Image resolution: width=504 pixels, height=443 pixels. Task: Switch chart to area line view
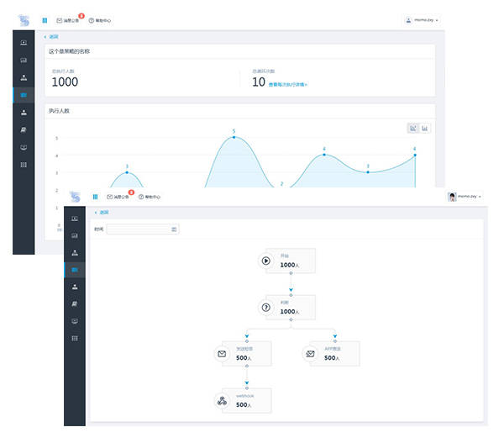click(413, 128)
